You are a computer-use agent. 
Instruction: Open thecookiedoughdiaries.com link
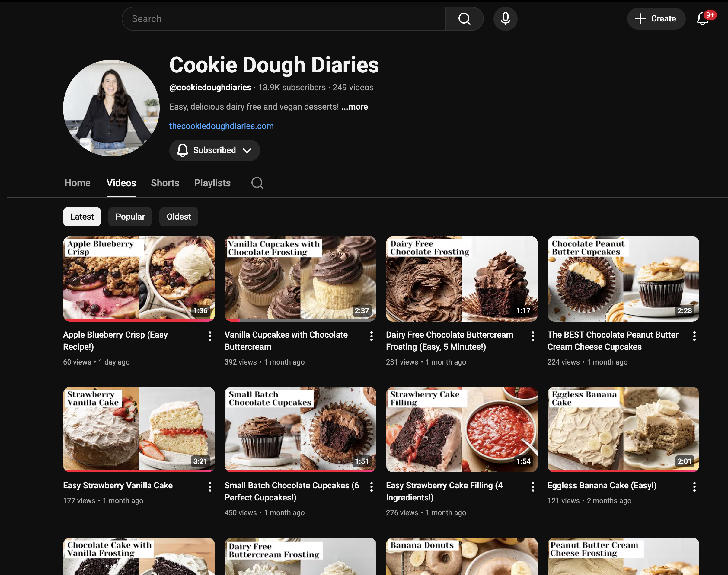pos(221,126)
